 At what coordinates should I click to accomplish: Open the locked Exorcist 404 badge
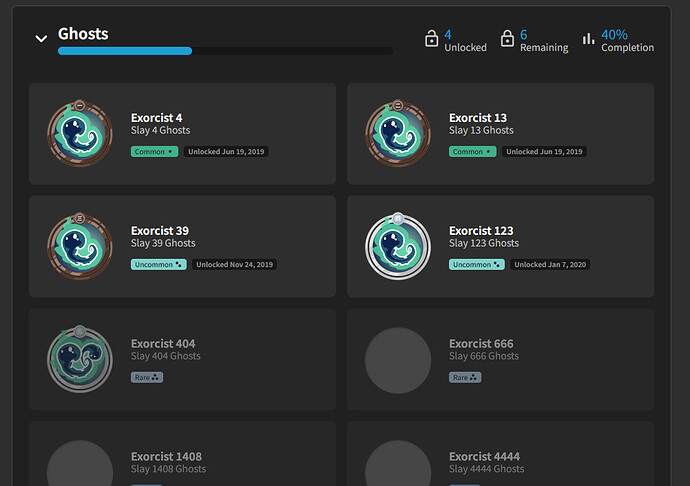(x=80, y=359)
